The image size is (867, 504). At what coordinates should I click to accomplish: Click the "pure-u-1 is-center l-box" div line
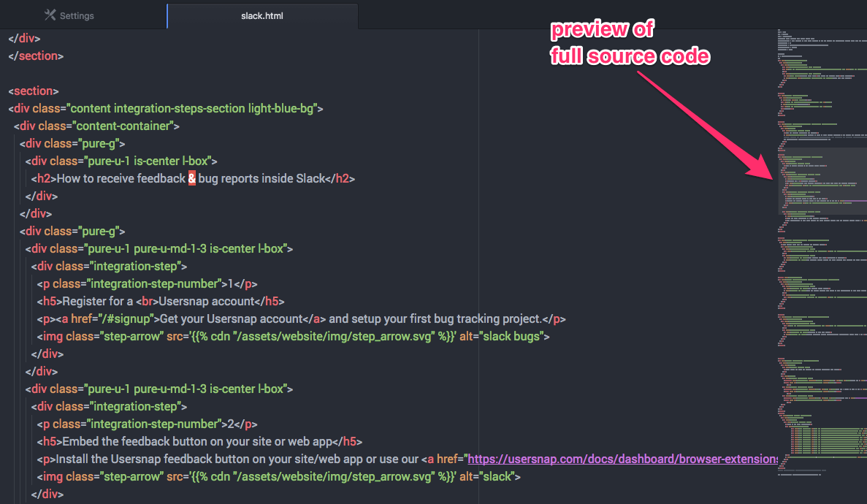coord(121,161)
